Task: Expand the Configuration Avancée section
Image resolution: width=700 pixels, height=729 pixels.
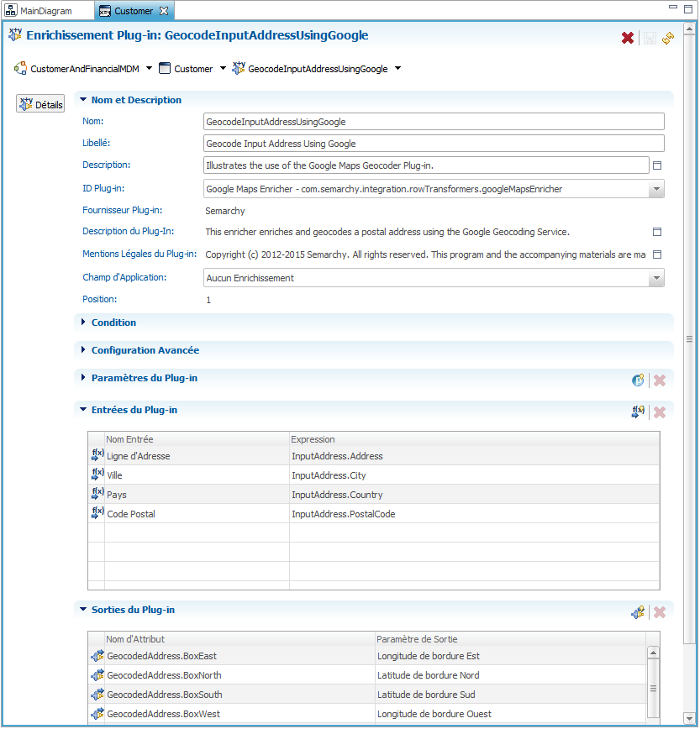Action: coord(83,349)
